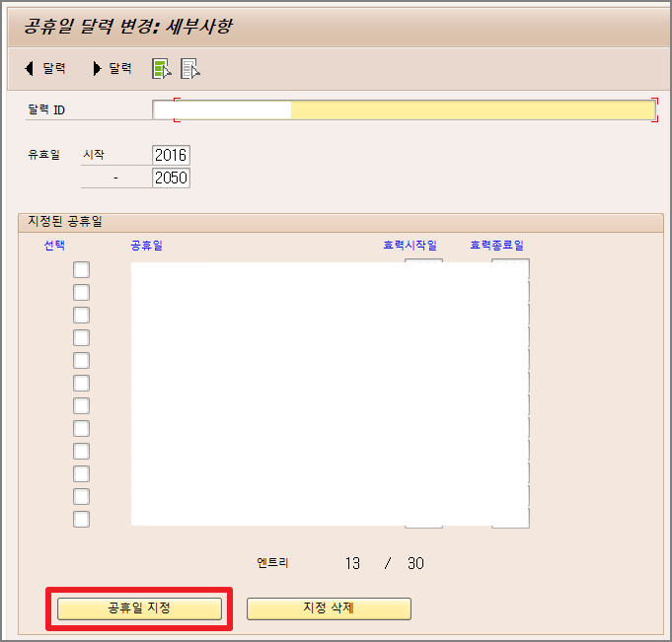
Task: Tick the ninth checkbox in 선택 column
Action: pos(82,452)
